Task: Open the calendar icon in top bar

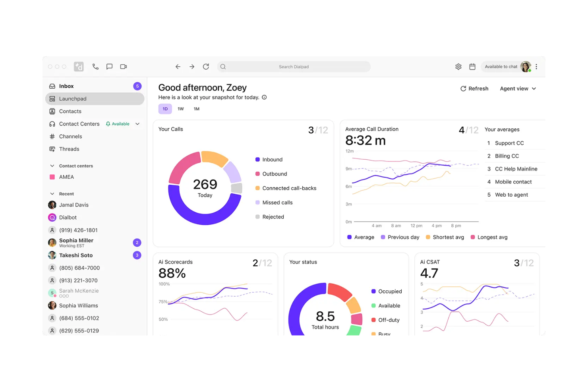Action: tap(472, 67)
